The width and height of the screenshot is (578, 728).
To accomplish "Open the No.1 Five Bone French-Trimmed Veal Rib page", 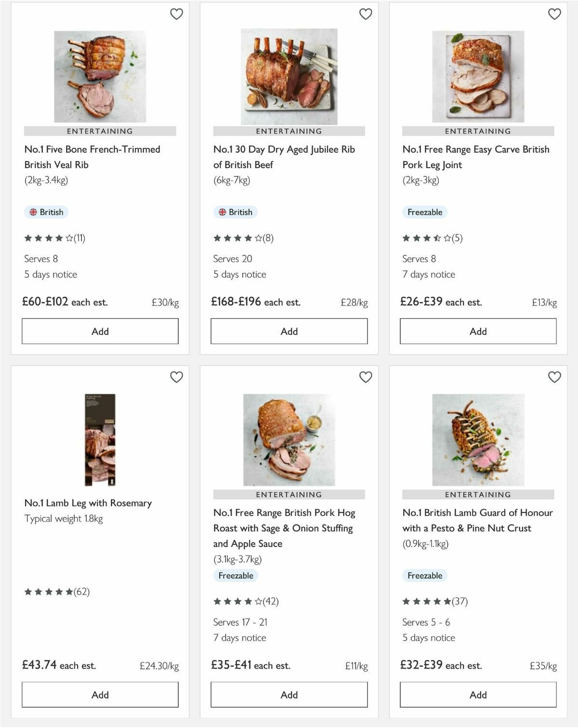I will click(92, 157).
